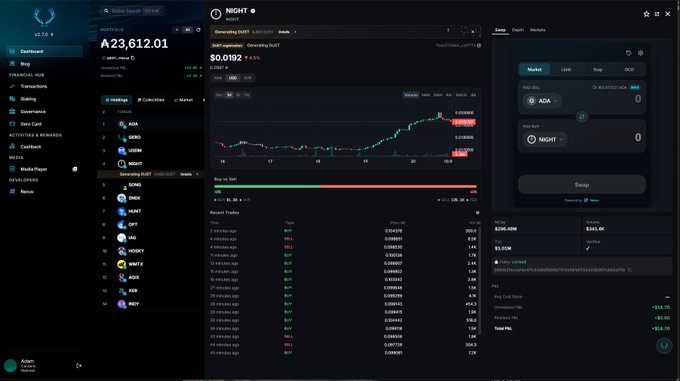Click the Gero antler logo
The height and width of the screenshot is (381, 680).
44,17
